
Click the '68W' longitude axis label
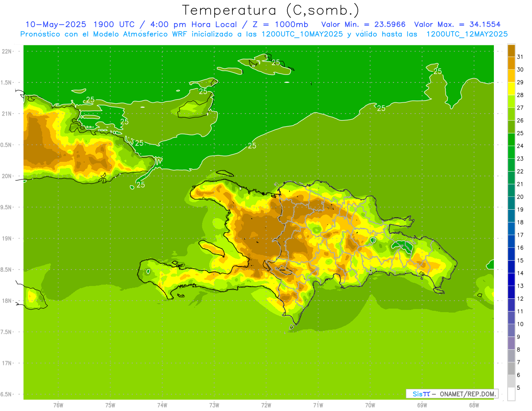(474, 405)
